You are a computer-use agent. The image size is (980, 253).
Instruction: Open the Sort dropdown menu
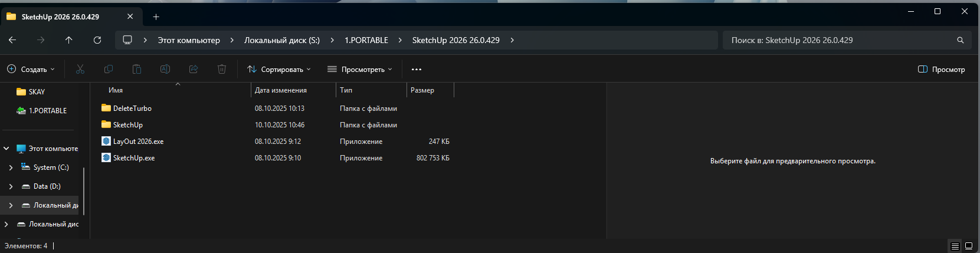click(x=278, y=69)
